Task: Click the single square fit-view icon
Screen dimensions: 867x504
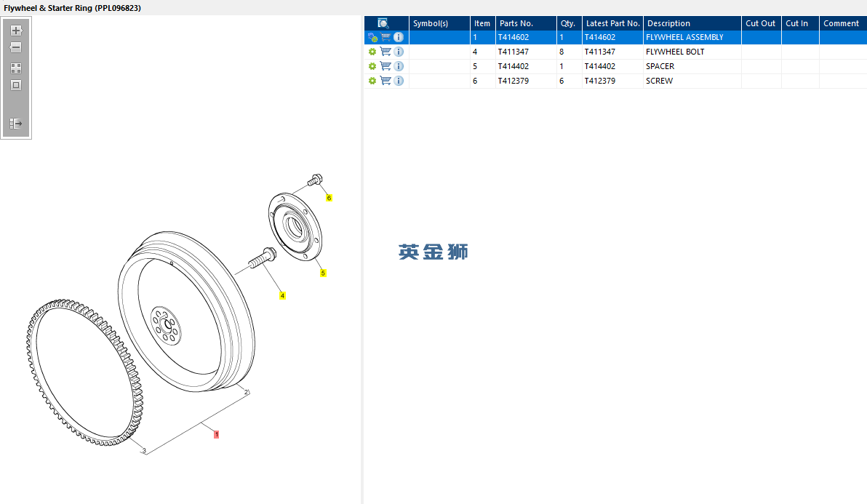Action: click(x=16, y=85)
